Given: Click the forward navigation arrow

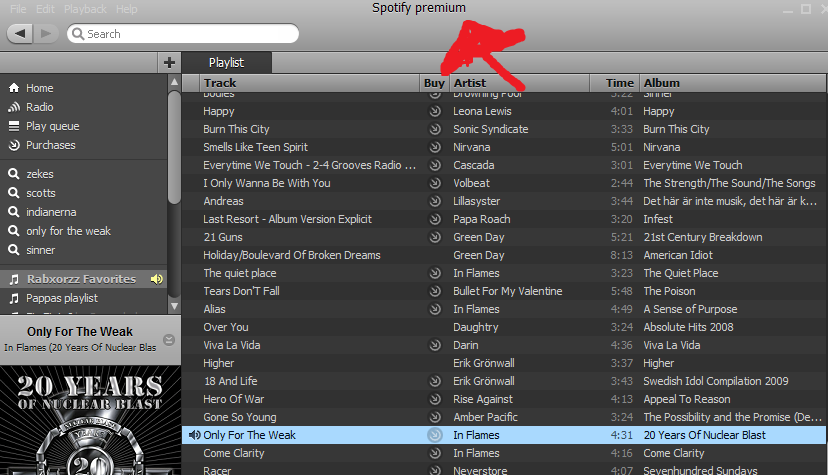Looking at the screenshot, I should 46,34.
